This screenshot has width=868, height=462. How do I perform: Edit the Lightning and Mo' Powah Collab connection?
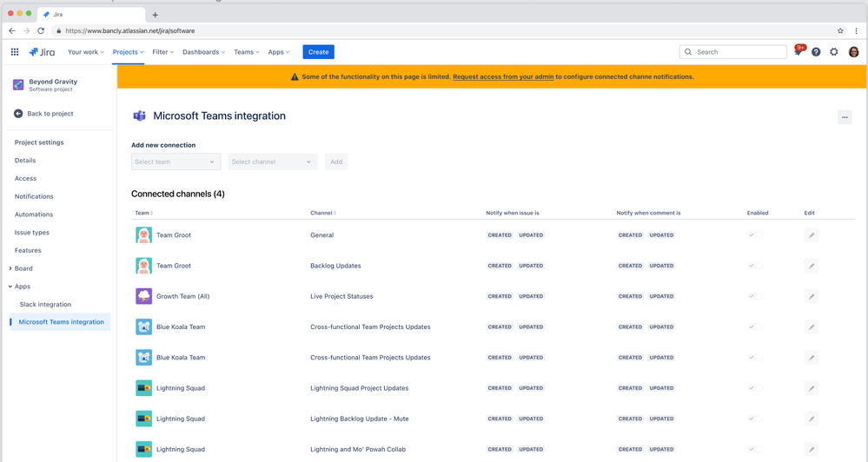tap(812, 449)
